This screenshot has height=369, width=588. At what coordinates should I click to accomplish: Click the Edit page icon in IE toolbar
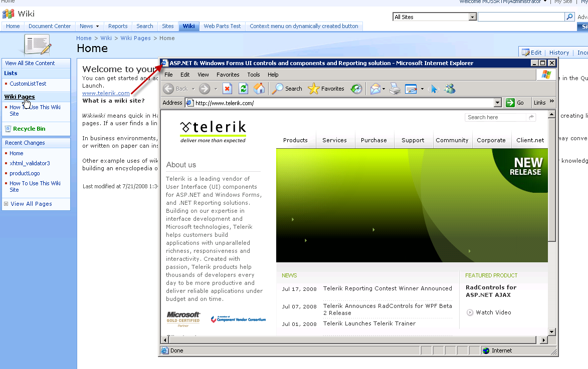(x=411, y=89)
